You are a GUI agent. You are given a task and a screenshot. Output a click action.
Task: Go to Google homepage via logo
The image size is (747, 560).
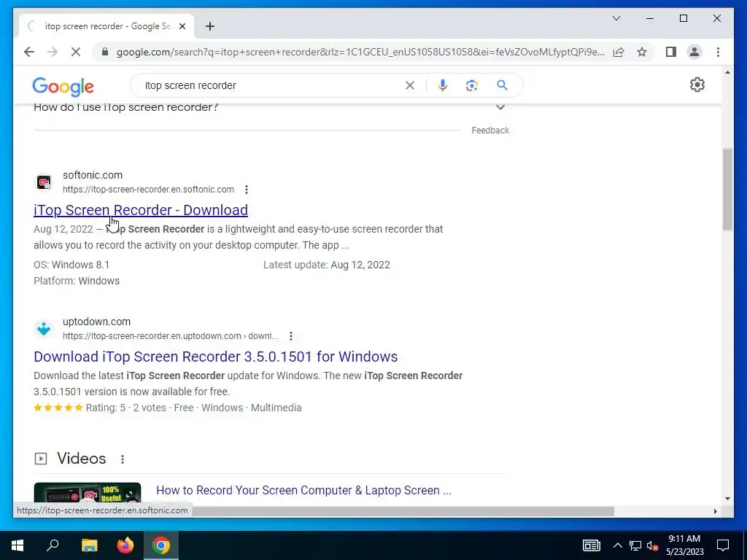63,86
